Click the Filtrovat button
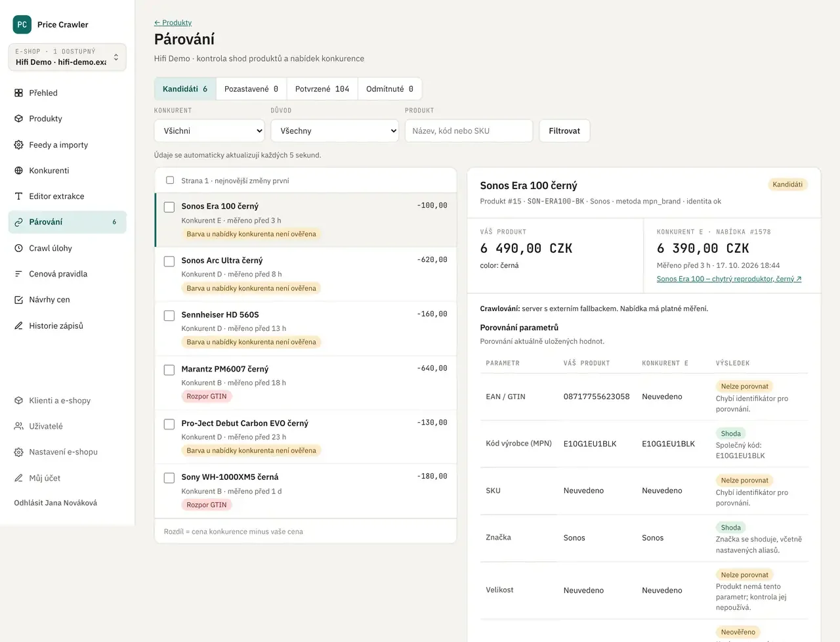 pyautogui.click(x=564, y=131)
